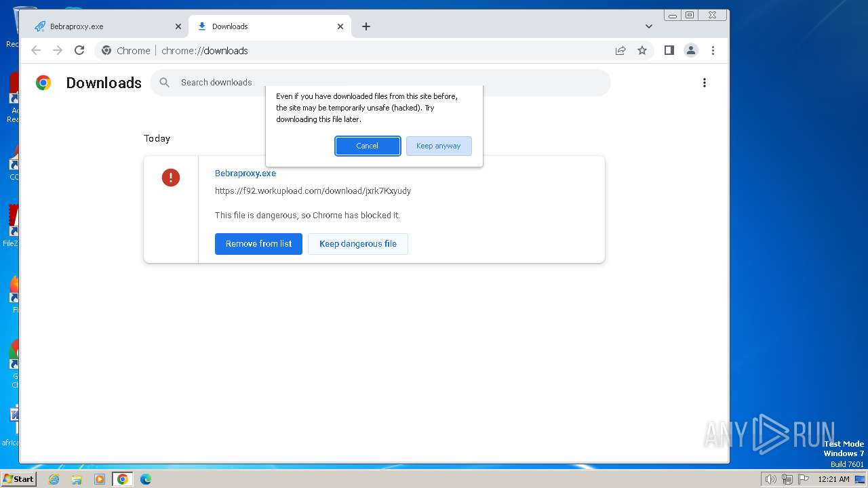Click the Today date heading
This screenshot has width=868, height=488.
pos(157,138)
